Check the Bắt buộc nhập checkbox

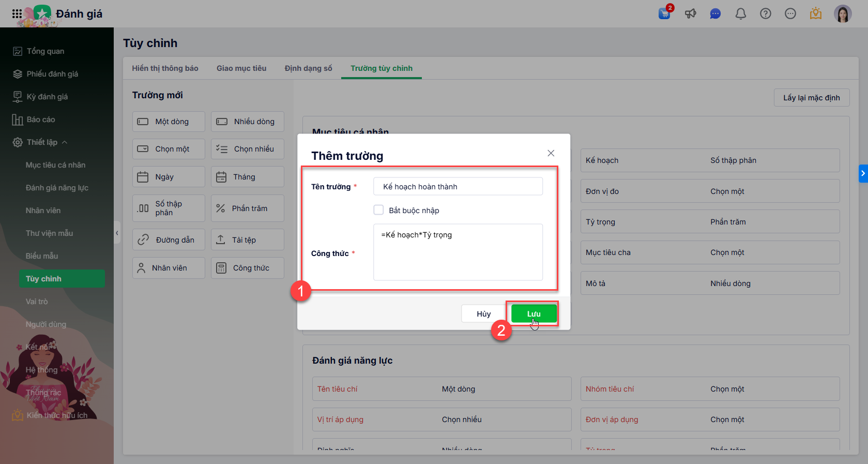tap(379, 210)
